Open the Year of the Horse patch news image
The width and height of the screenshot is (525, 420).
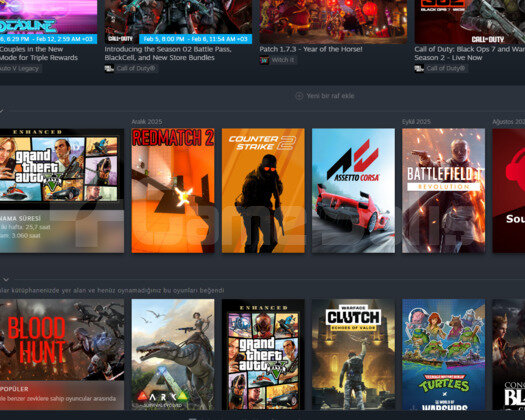pos(333,22)
